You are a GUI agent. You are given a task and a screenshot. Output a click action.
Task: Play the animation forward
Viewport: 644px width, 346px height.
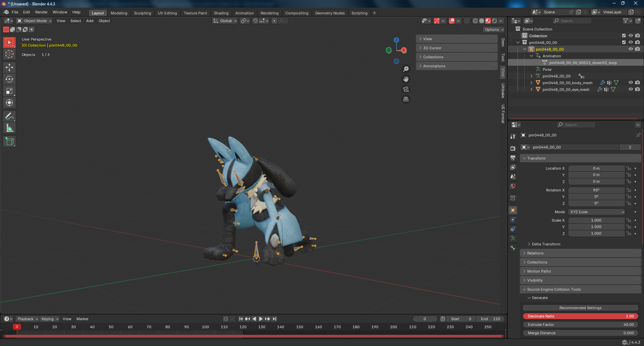tap(261, 319)
